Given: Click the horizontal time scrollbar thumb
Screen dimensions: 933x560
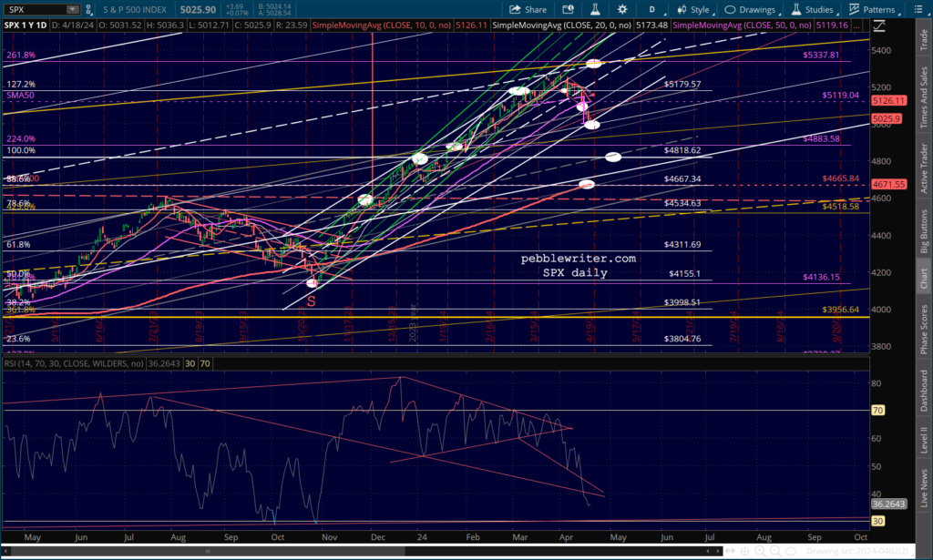Looking at the screenshot, I should pyautogui.click(x=207, y=551).
